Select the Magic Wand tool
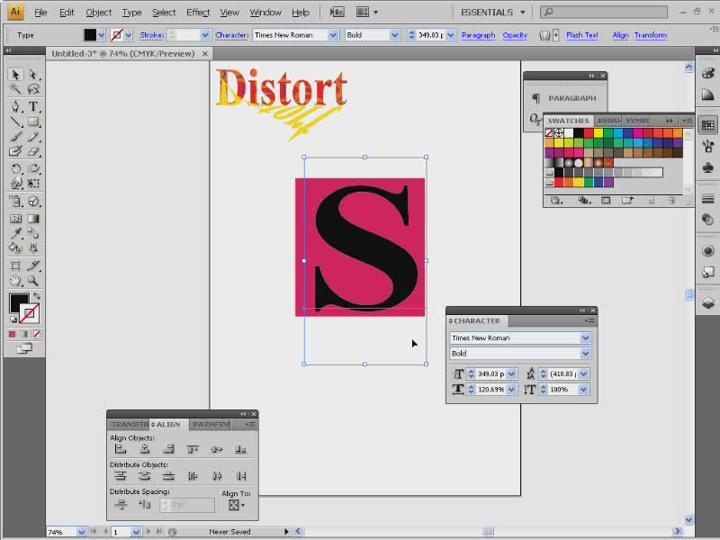The image size is (720, 540). click(15, 89)
